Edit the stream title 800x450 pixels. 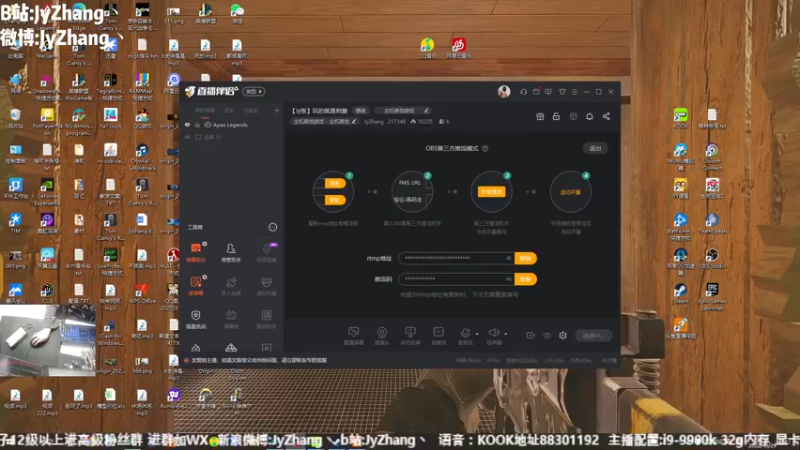pyautogui.click(x=361, y=111)
